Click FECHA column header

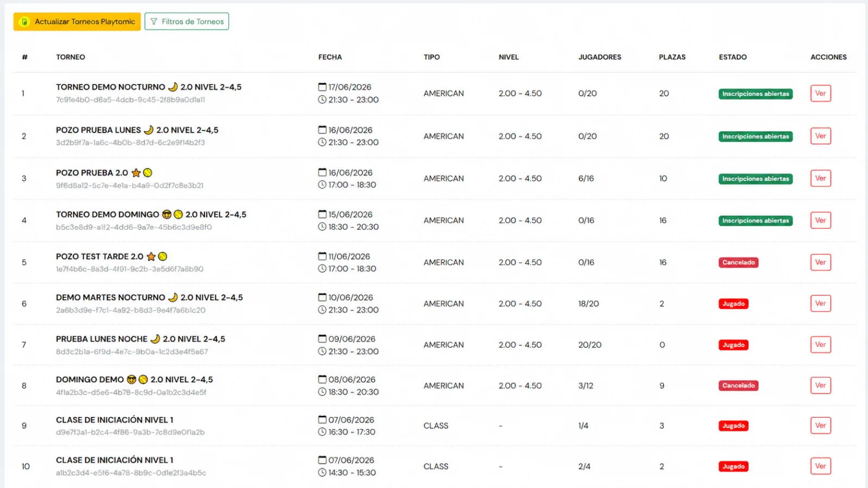coord(330,57)
